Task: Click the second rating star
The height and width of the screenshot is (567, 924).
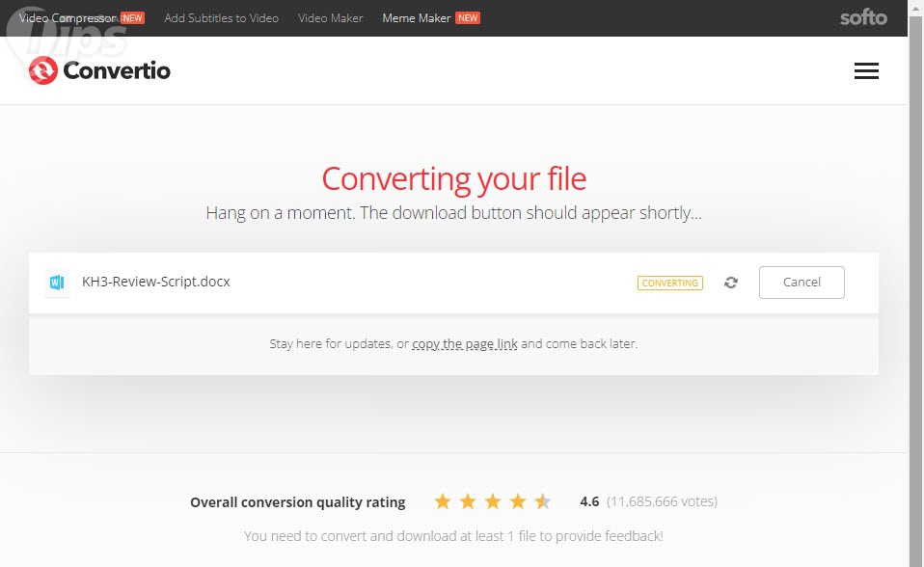Action: pyautogui.click(x=468, y=501)
